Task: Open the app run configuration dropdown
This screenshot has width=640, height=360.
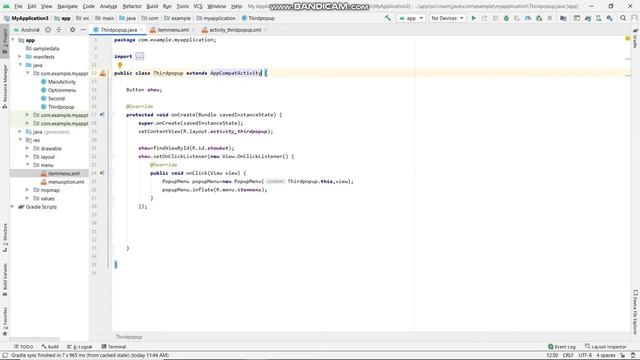Action: coord(411,18)
